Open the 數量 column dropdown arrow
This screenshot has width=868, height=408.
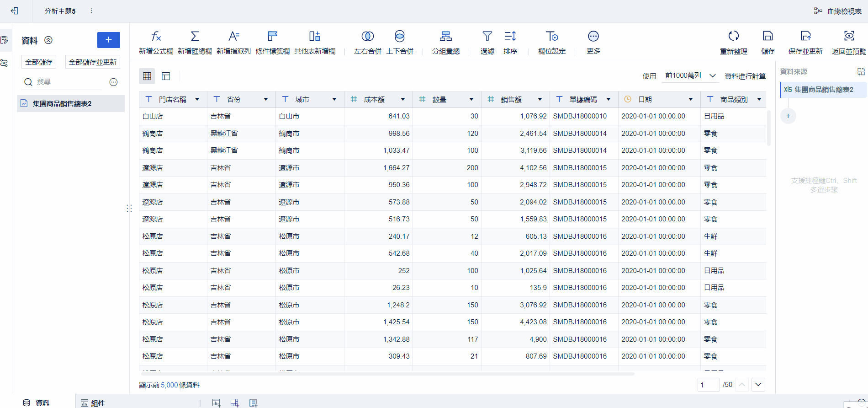pyautogui.click(x=471, y=99)
